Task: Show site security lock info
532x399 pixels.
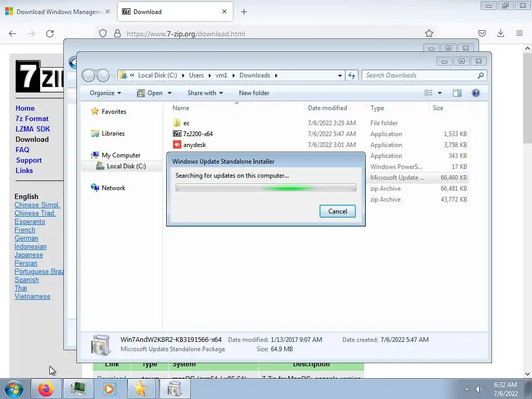Action: [x=117, y=34]
